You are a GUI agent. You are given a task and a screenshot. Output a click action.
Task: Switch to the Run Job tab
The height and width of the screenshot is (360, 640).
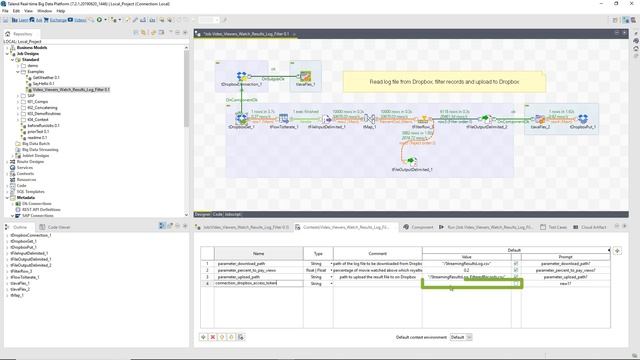coord(486,227)
